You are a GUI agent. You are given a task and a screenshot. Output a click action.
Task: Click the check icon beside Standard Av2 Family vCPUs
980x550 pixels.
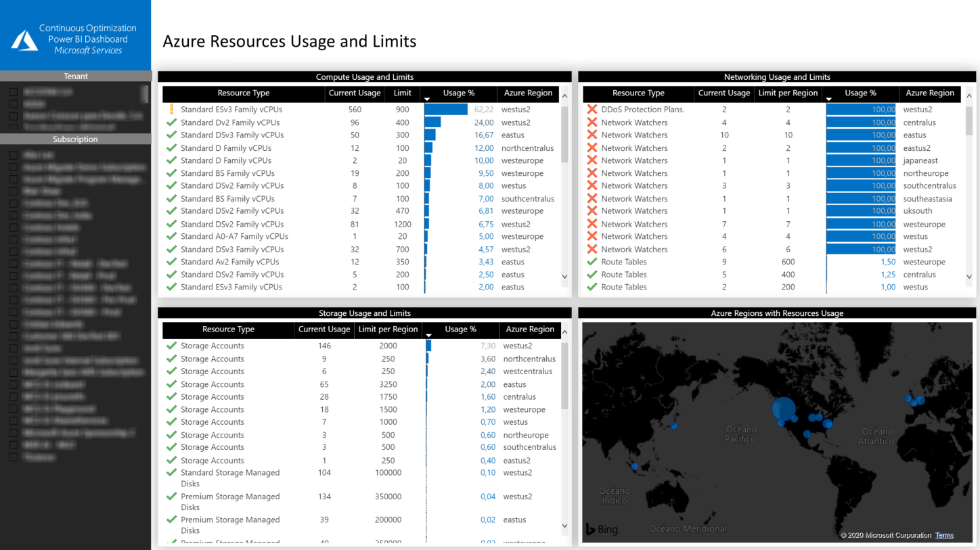pos(171,262)
